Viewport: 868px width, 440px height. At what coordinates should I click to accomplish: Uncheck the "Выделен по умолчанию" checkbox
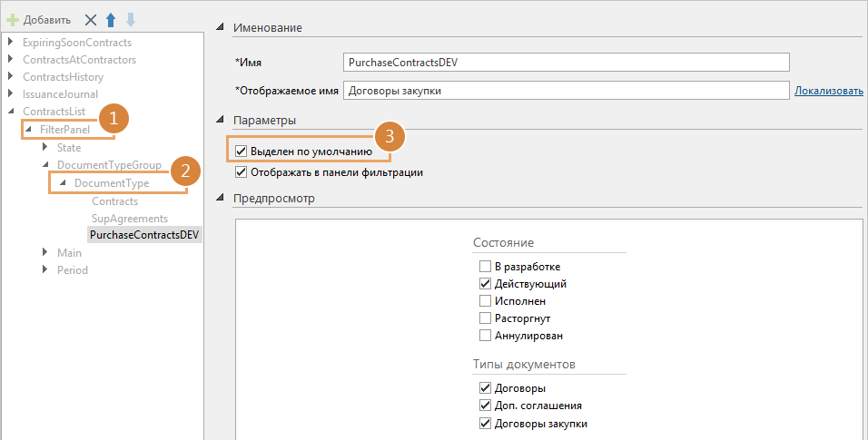(x=241, y=151)
